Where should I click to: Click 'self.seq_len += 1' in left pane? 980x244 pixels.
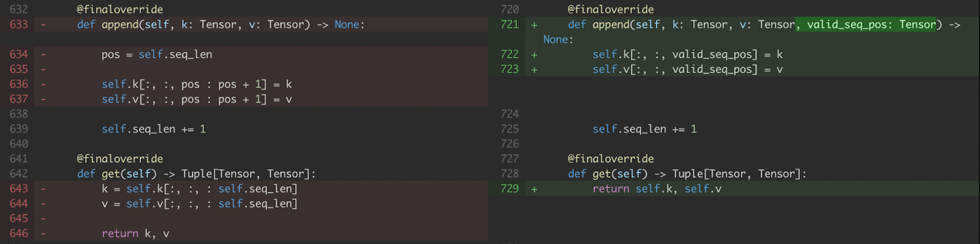pyautogui.click(x=154, y=129)
